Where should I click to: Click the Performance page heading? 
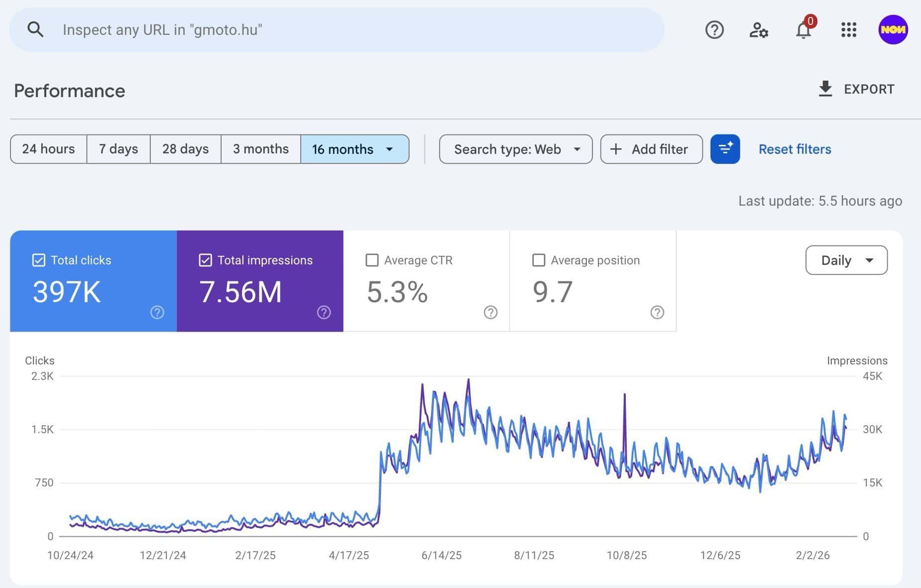pyautogui.click(x=70, y=91)
